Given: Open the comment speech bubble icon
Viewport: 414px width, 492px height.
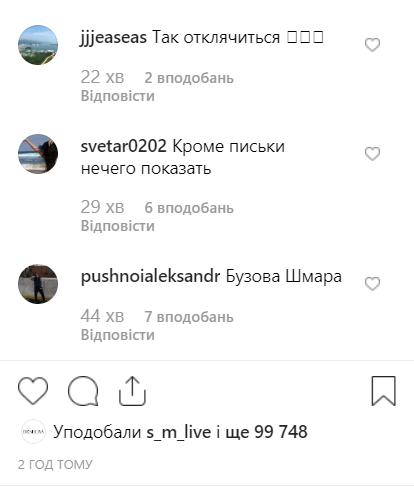Looking at the screenshot, I should point(83,391).
